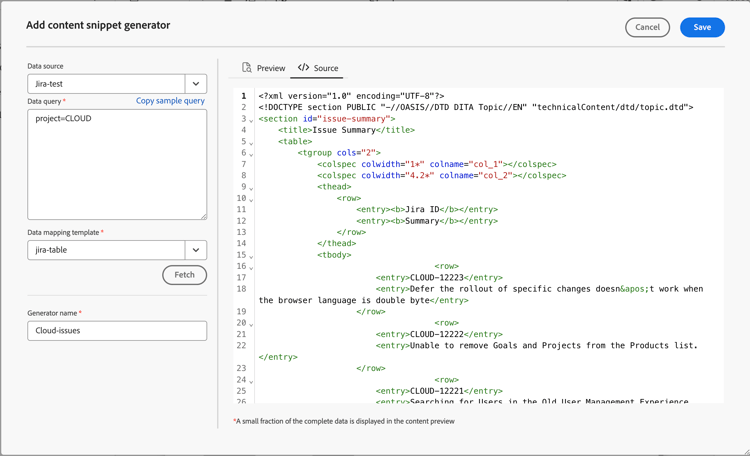Save the content snippet generator

pyautogui.click(x=702, y=27)
